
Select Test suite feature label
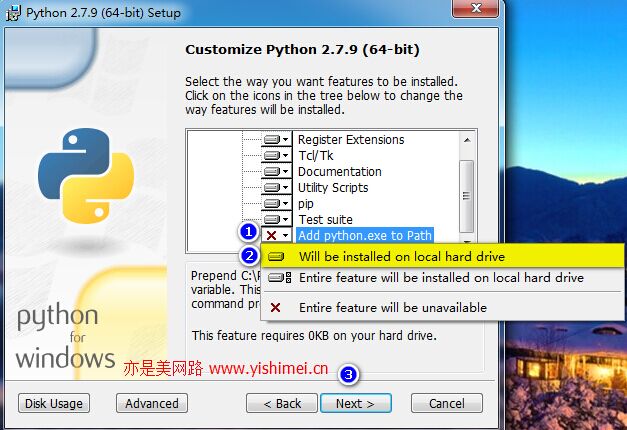325,220
